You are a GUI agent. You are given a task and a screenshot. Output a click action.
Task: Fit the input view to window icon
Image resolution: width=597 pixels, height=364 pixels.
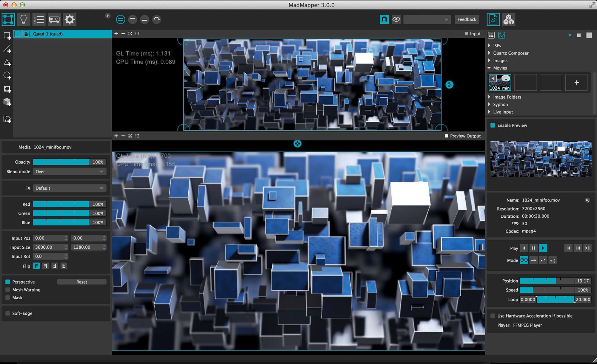130,34
